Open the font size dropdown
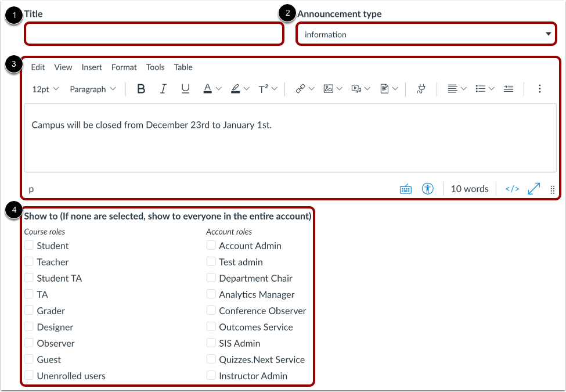 tap(45, 88)
